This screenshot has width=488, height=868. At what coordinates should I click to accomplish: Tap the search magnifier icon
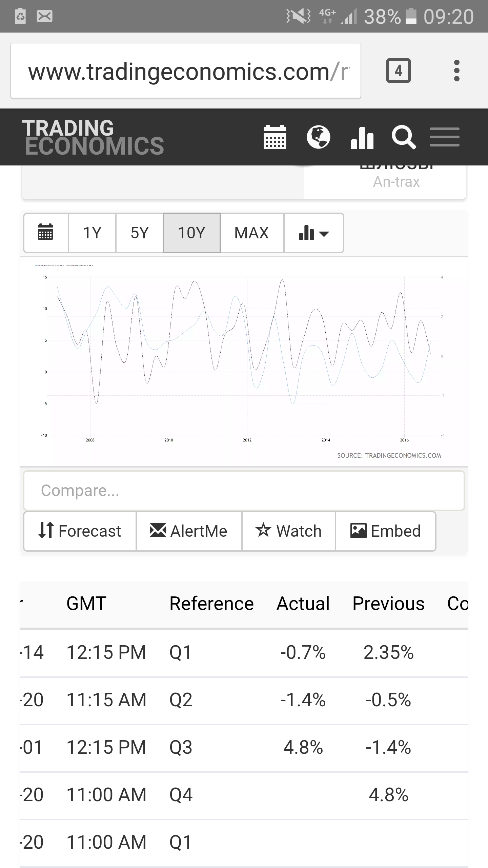(x=403, y=137)
